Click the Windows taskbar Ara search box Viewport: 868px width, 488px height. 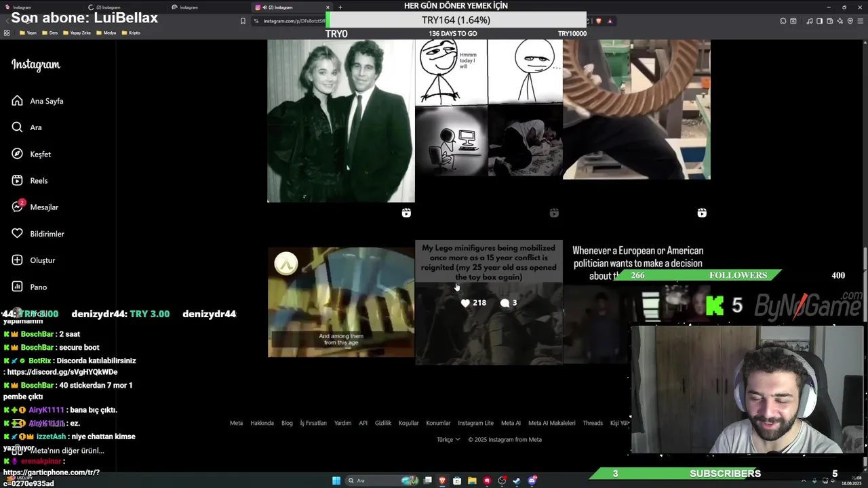coord(381,481)
